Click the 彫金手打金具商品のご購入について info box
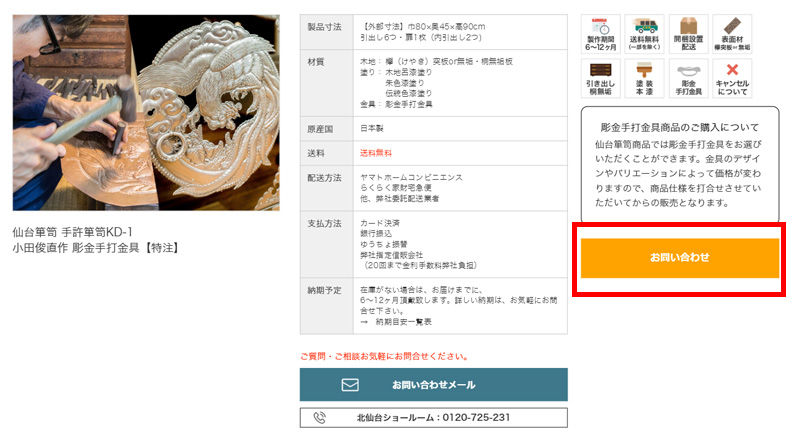789x439 pixels. point(680,164)
